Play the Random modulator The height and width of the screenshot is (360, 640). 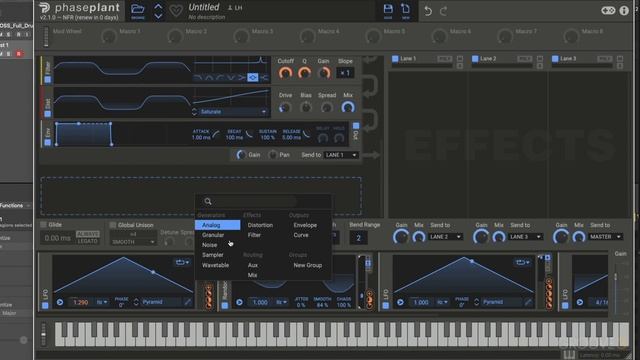[240, 302]
